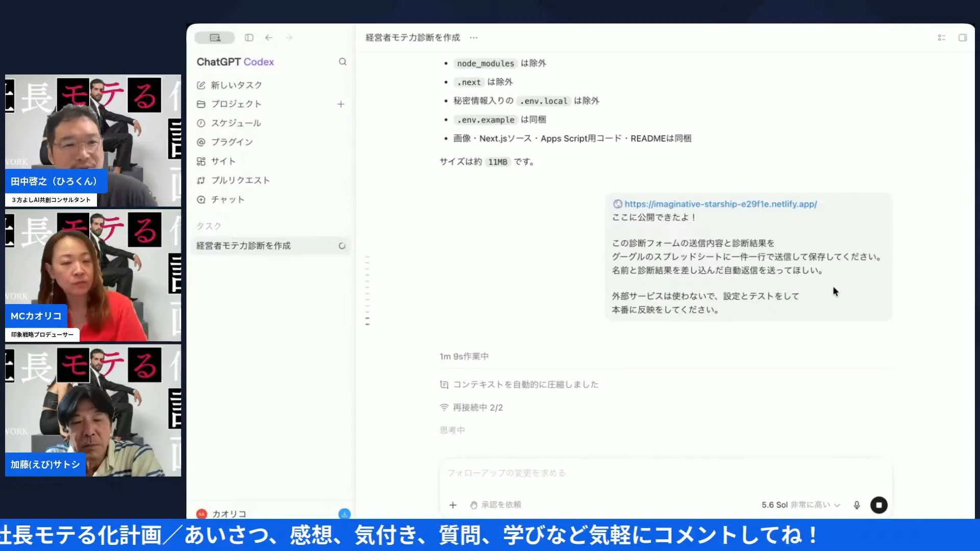Image resolution: width=980 pixels, height=551 pixels.
Task: Click the 1m 9s作業中 status text
Action: click(x=464, y=357)
